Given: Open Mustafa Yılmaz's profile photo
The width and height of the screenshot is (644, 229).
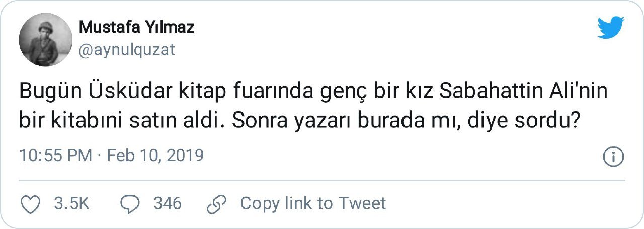Looking at the screenshot, I should point(45,40).
